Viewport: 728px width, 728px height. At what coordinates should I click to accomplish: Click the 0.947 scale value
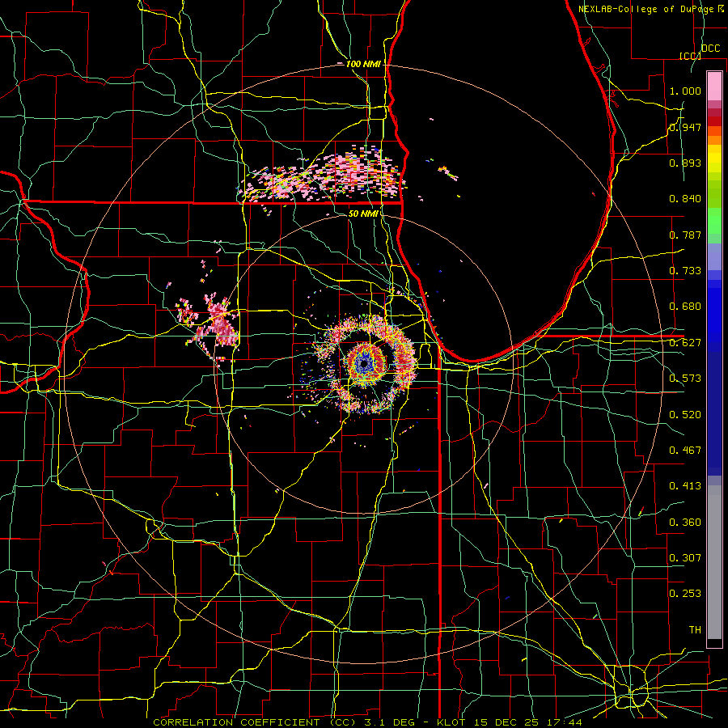coord(685,127)
